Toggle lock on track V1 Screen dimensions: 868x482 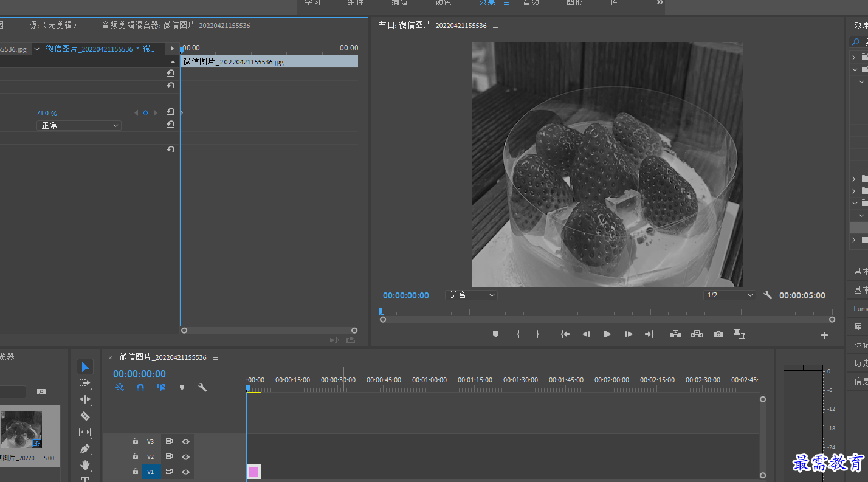[x=136, y=472]
